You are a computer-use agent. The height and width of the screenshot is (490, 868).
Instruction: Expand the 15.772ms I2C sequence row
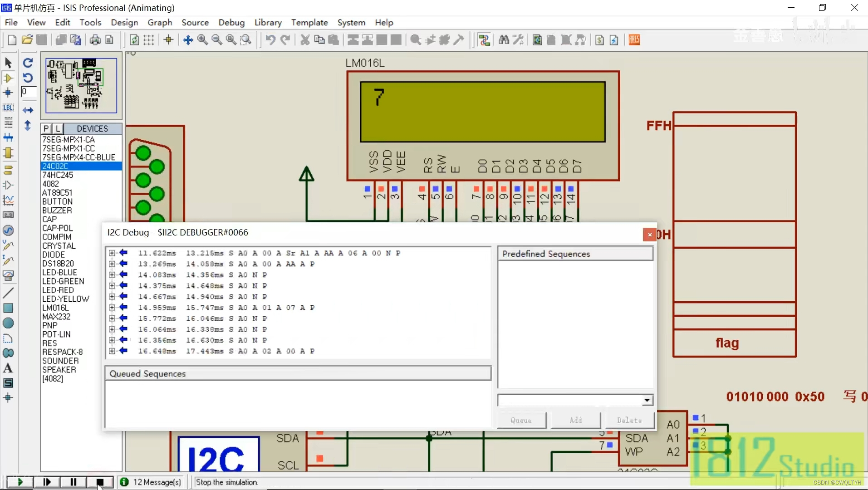coord(112,318)
